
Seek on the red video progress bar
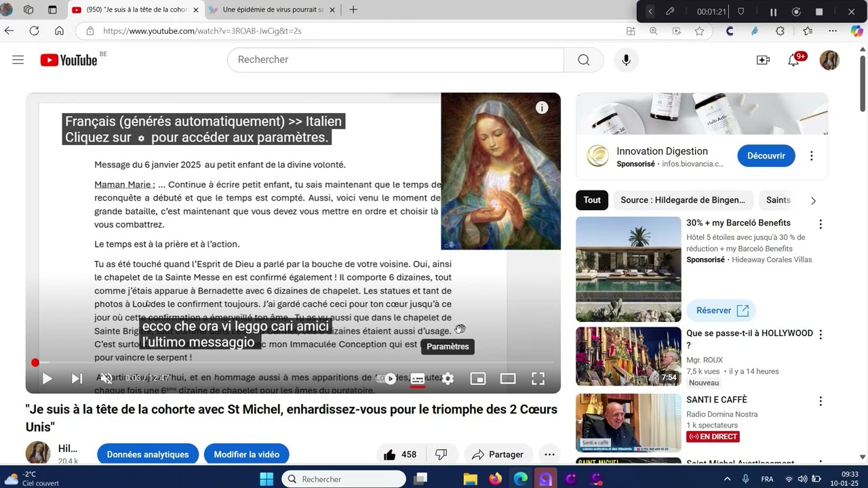point(294,363)
